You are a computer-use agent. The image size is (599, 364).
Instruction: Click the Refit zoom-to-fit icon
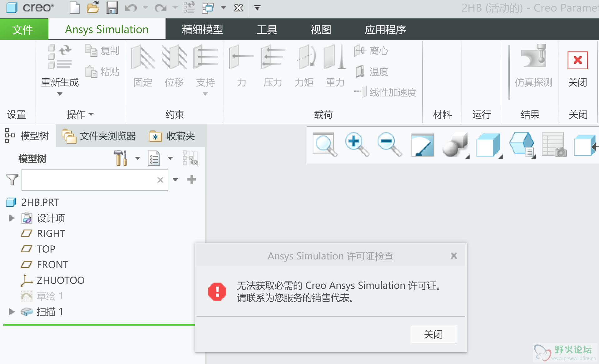click(325, 144)
